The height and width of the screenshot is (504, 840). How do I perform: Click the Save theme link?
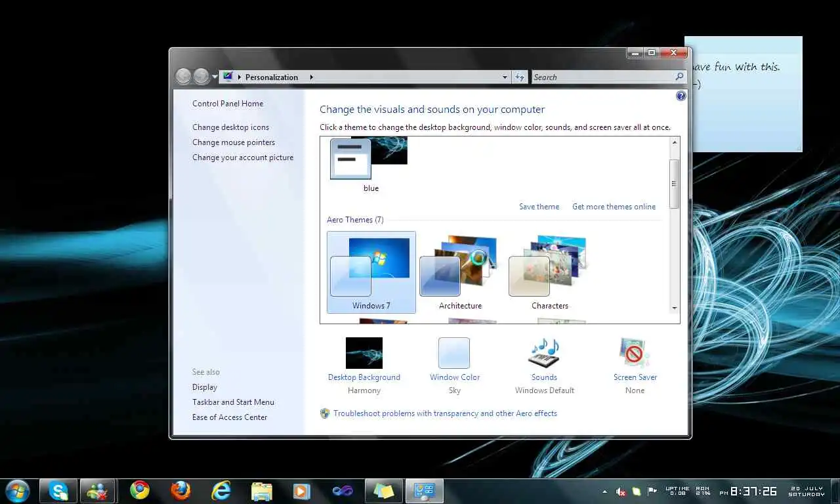coord(539,207)
